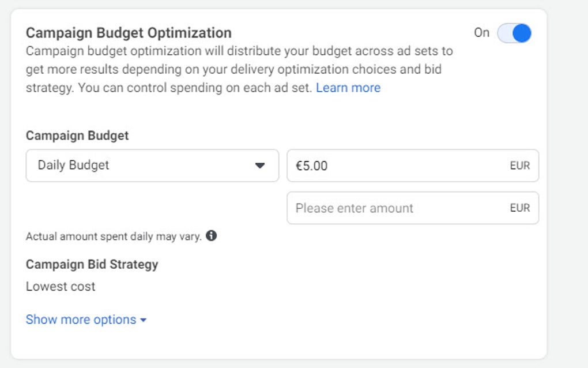Click the "Daily Budget" text in dropdown
The width and height of the screenshot is (588, 368).
click(x=73, y=166)
